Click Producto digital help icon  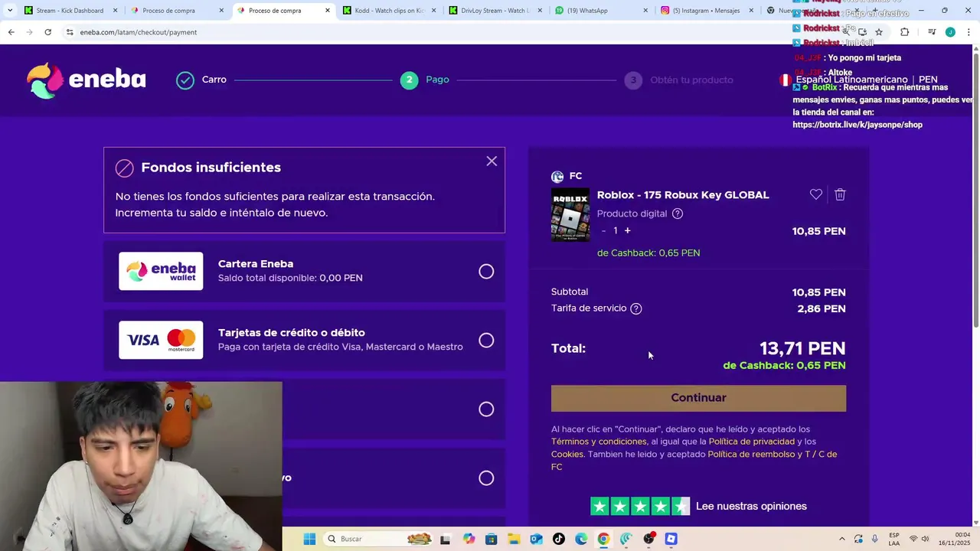click(678, 214)
